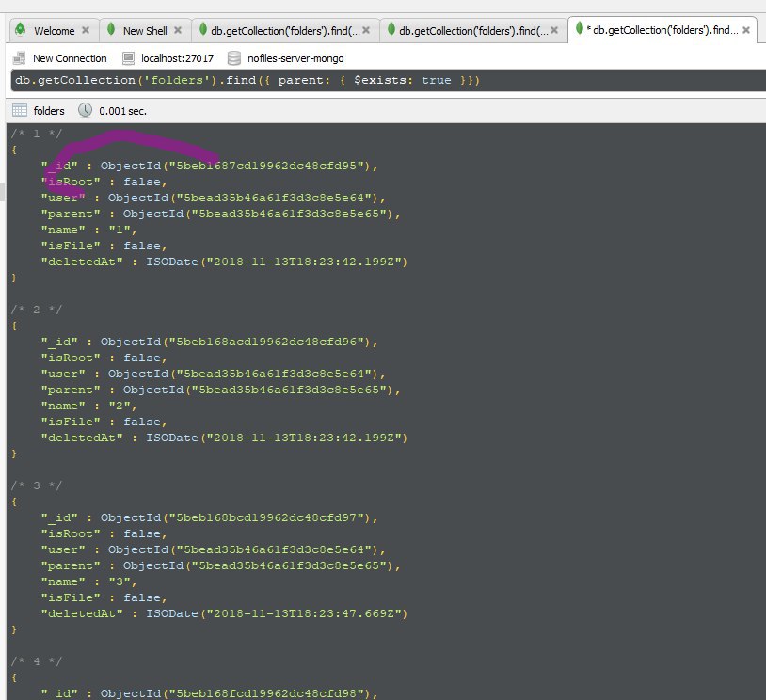Click the /* 4 */ document comment
Viewport: 766px width, 700px height.
[x=37, y=660]
